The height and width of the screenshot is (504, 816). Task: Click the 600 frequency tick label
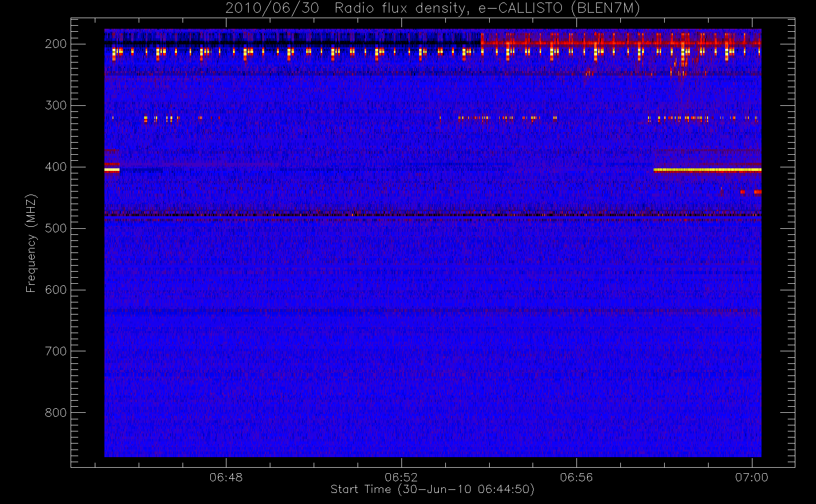(x=56, y=290)
